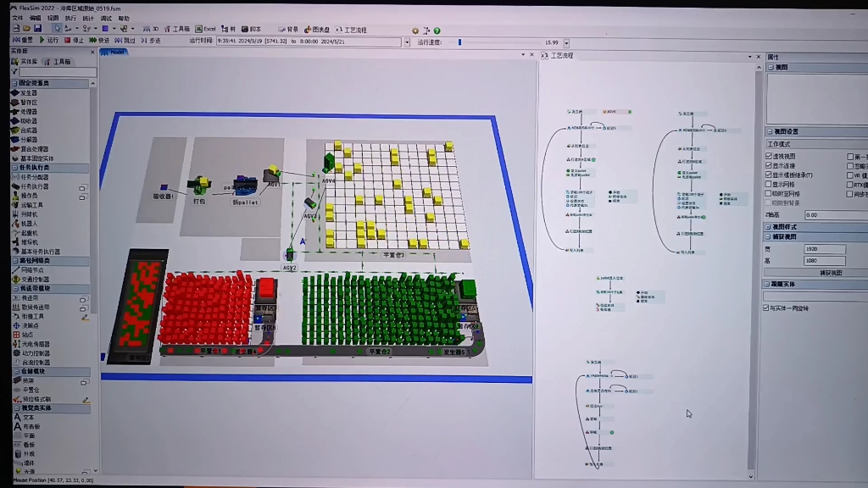Click the 宽 1920 input field

tap(825, 247)
